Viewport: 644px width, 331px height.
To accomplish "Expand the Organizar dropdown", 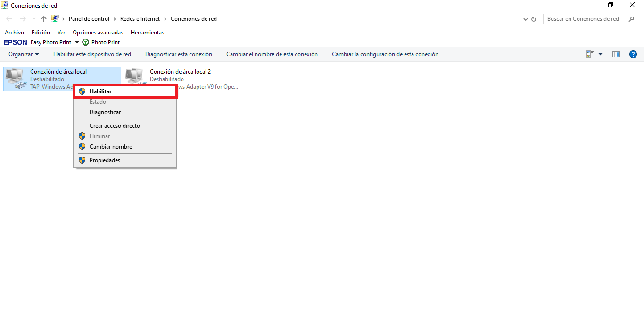I will [x=24, y=54].
